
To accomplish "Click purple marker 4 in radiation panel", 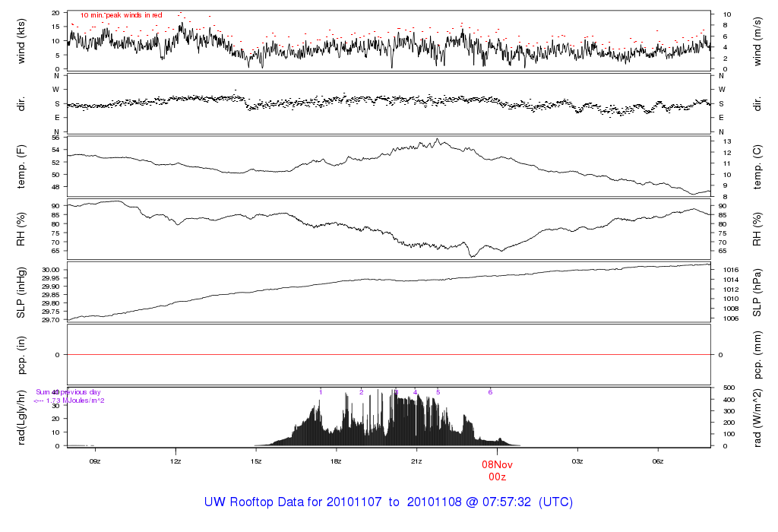I will 416,392.
